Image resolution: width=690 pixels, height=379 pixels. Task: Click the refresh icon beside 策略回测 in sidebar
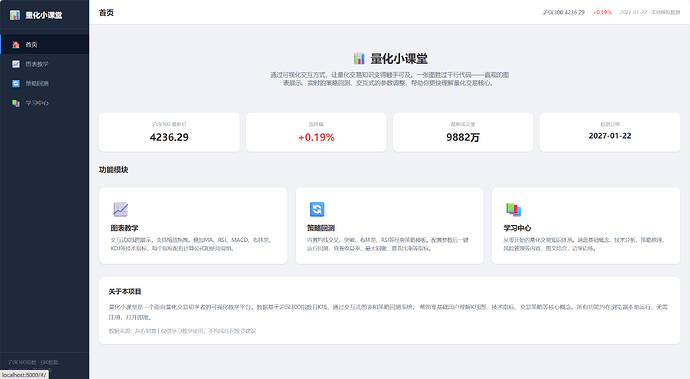coord(16,83)
